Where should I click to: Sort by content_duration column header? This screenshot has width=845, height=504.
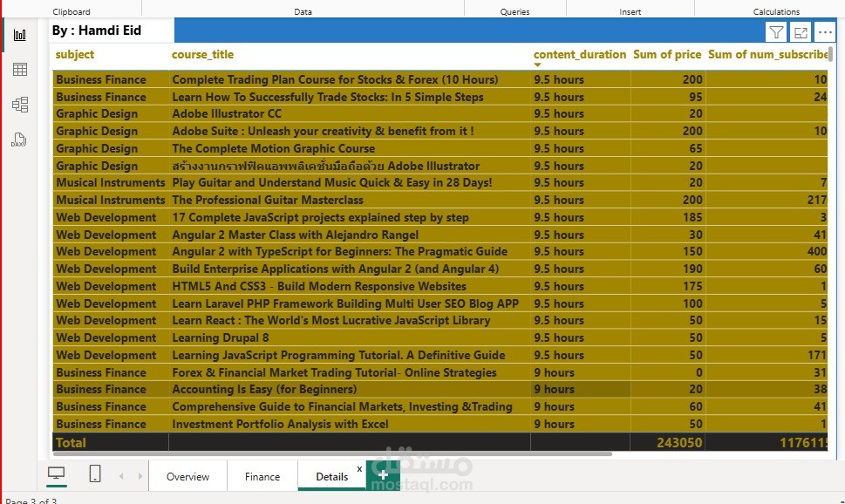580,54
